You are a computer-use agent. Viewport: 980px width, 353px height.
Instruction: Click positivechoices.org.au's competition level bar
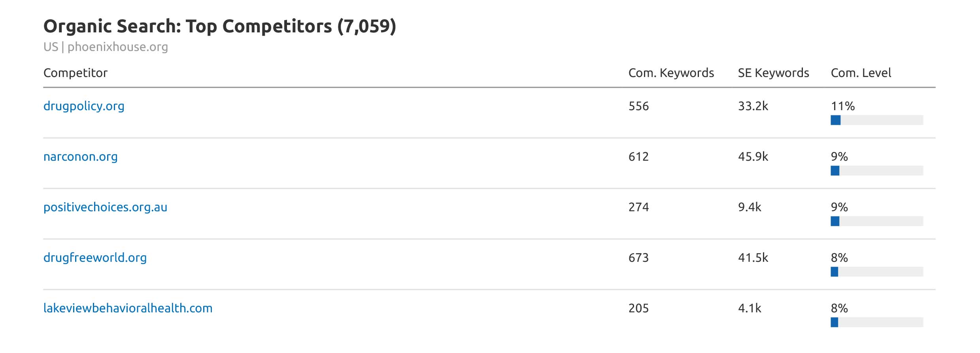coord(876,221)
